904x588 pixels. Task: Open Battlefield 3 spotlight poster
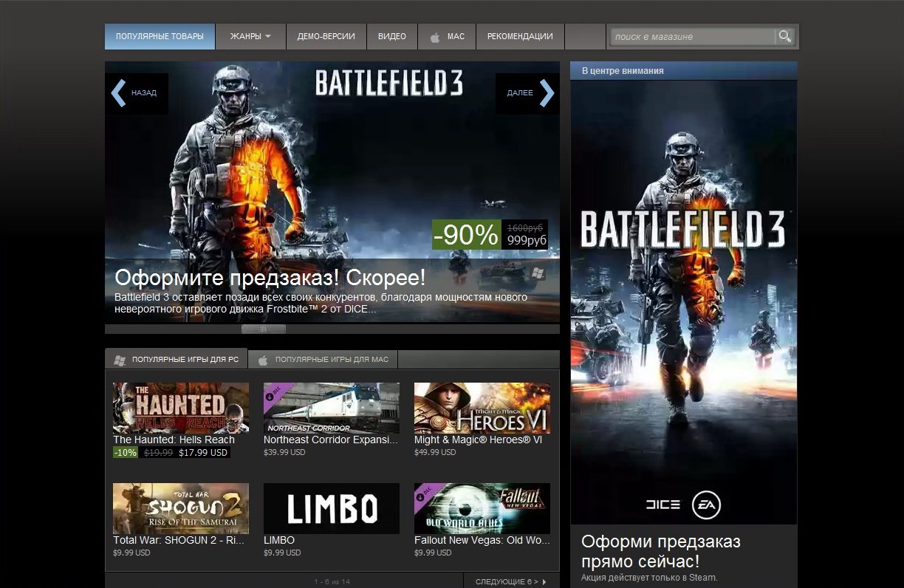click(x=684, y=302)
